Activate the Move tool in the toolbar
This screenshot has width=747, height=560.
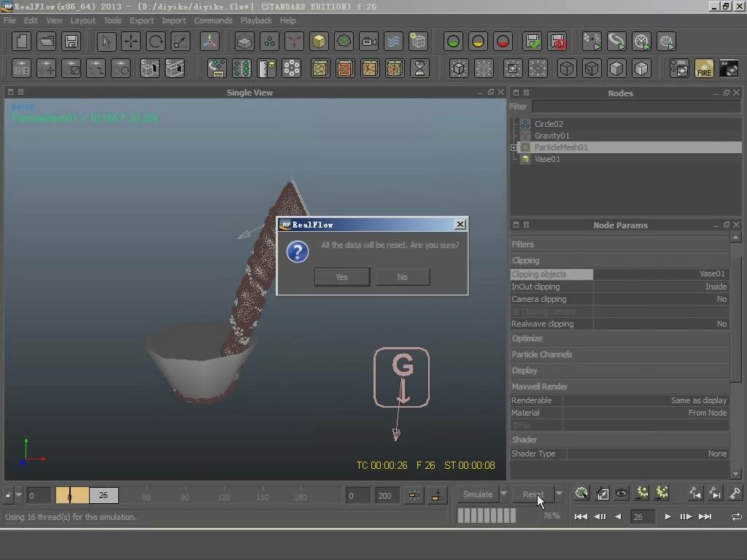coord(131,42)
